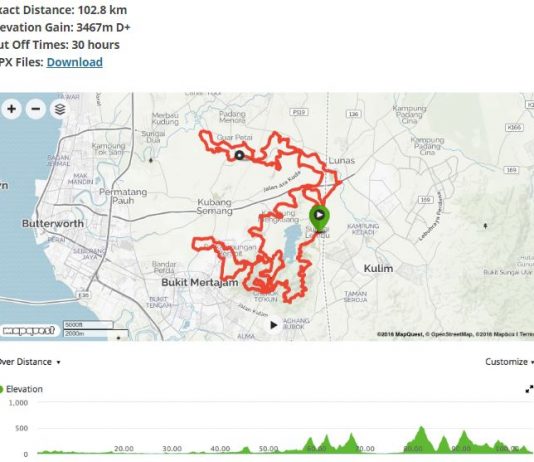The height and width of the screenshot is (462, 534).
Task: Click the Lunas label on the map
Action: point(342,161)
